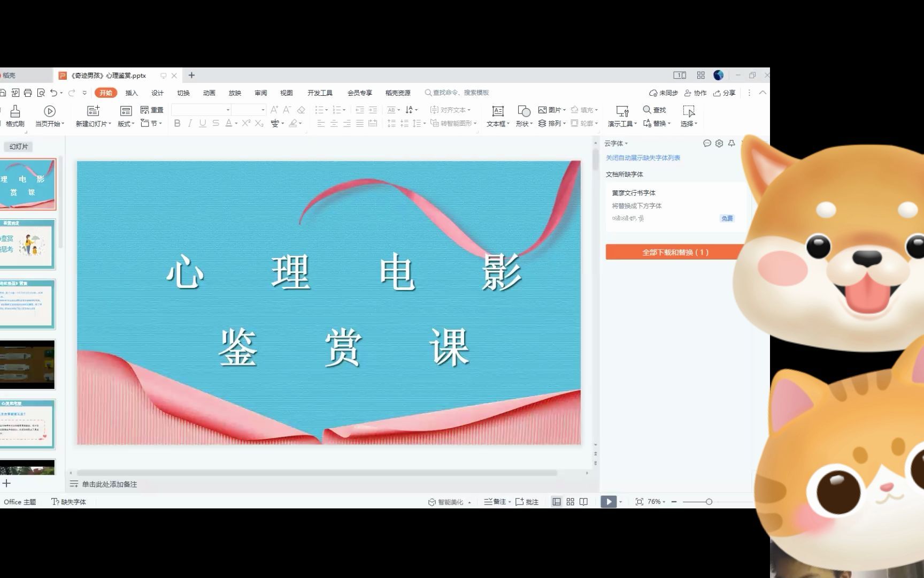Open feedback chat icon in font panel

coord(707,143)
